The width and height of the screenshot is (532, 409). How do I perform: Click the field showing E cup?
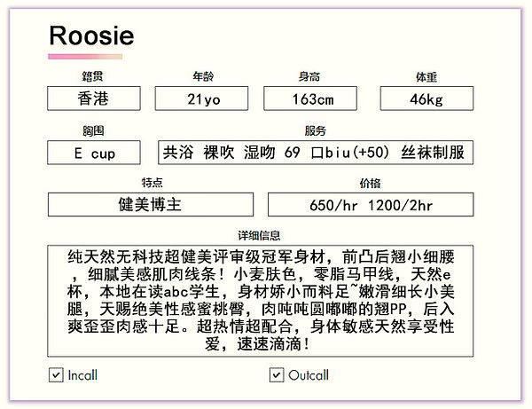point(94,153)
